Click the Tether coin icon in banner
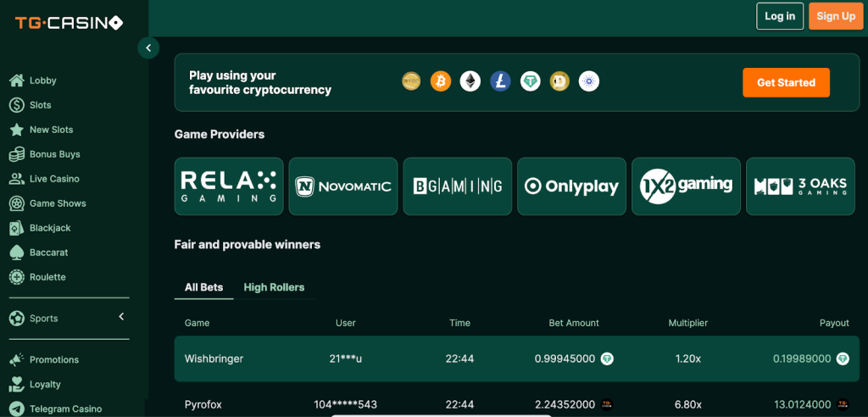 pyautogui.click(x=531, y=81)
